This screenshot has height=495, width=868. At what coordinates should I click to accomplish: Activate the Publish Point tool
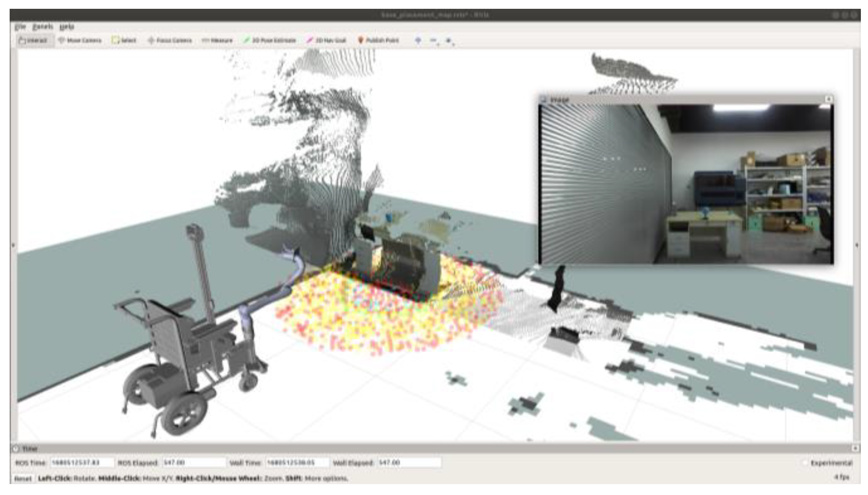(x=378, y=40)
